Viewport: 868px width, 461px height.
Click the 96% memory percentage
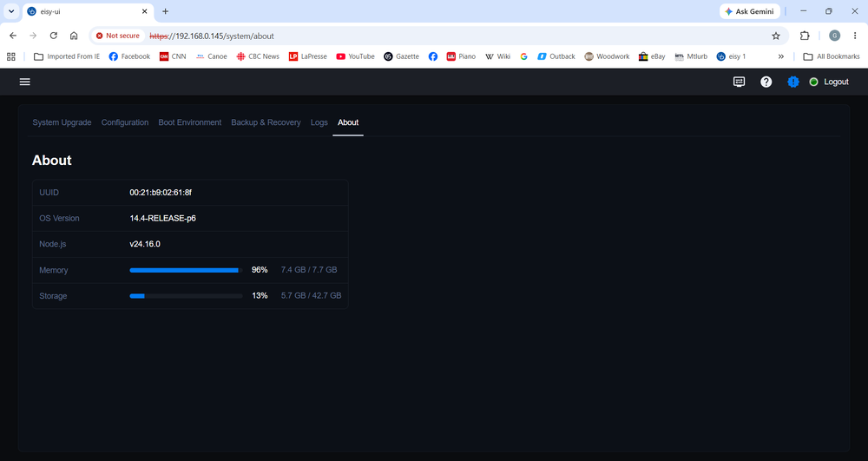point(260,270)
